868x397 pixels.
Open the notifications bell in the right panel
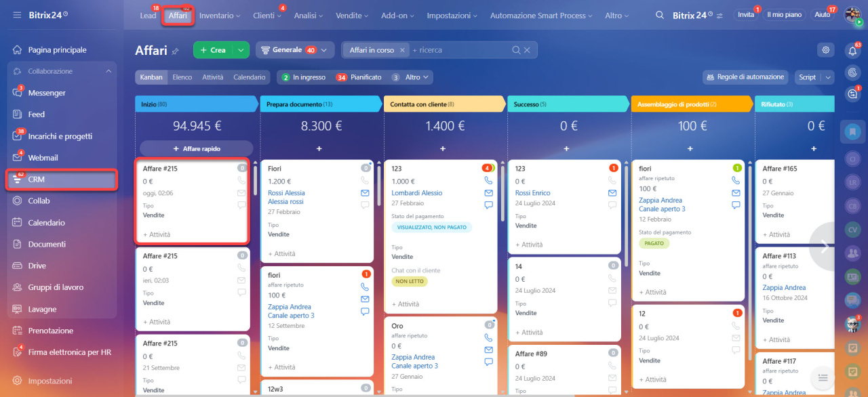click(852, 50)
